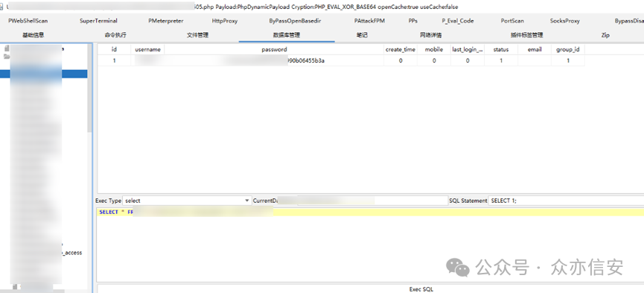644x293 pixels.
Task: Expand the Exec Type select dropdown
Action: (x=187, y=201)
